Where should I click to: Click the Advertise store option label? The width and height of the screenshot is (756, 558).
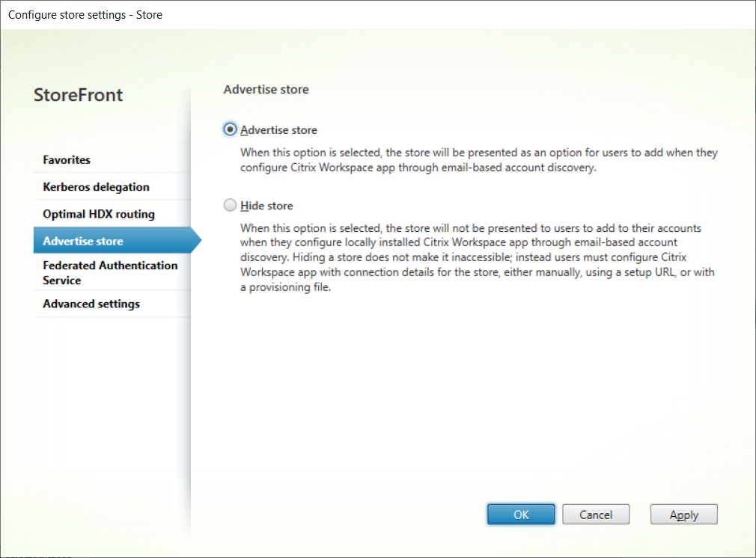pos(278,130)
